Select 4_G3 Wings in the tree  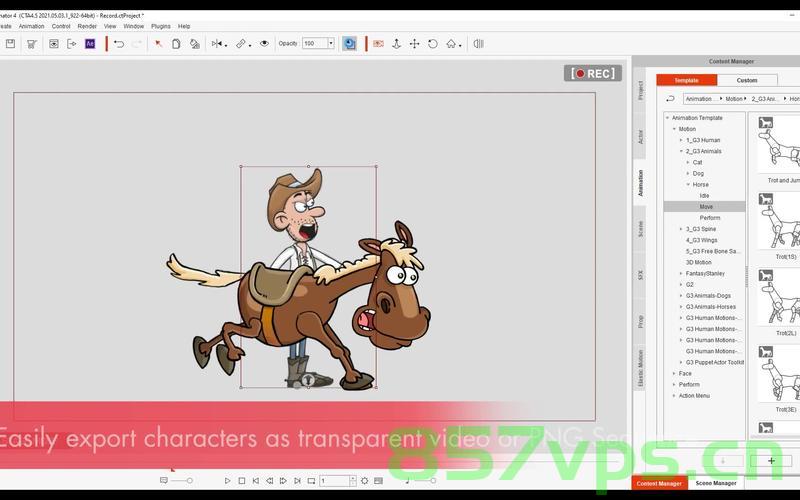click(702, 240)
